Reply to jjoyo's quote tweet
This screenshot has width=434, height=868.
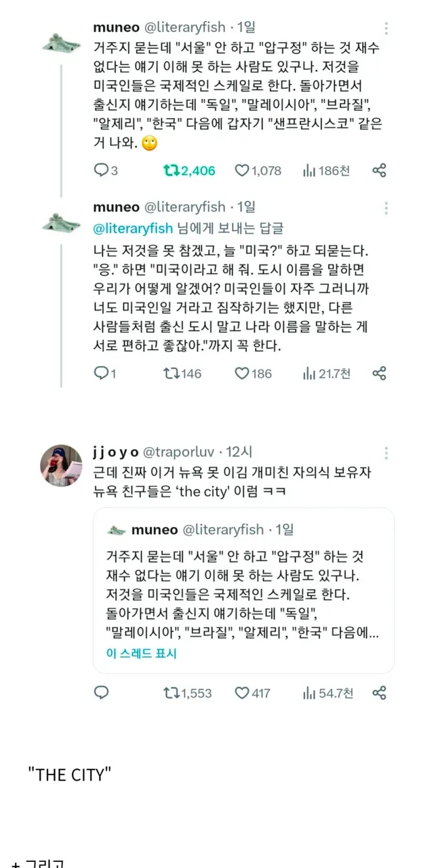click(101, 692)
